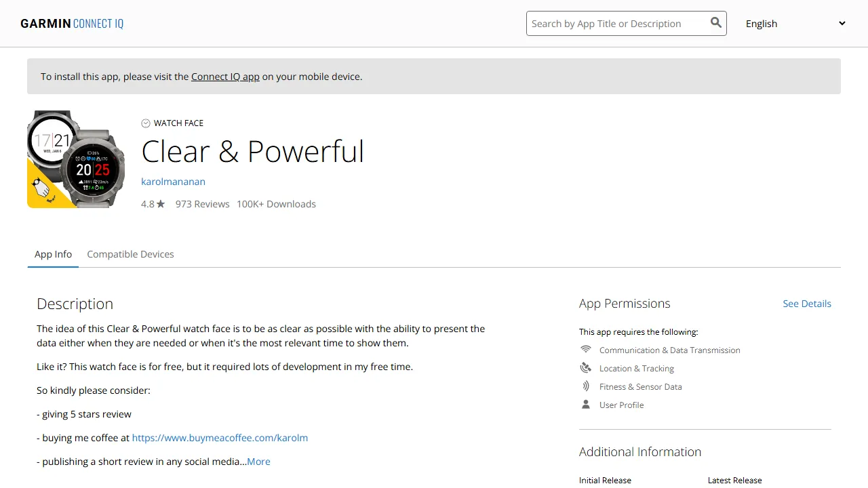Open the Connect IQ app link

coord(225,77)
